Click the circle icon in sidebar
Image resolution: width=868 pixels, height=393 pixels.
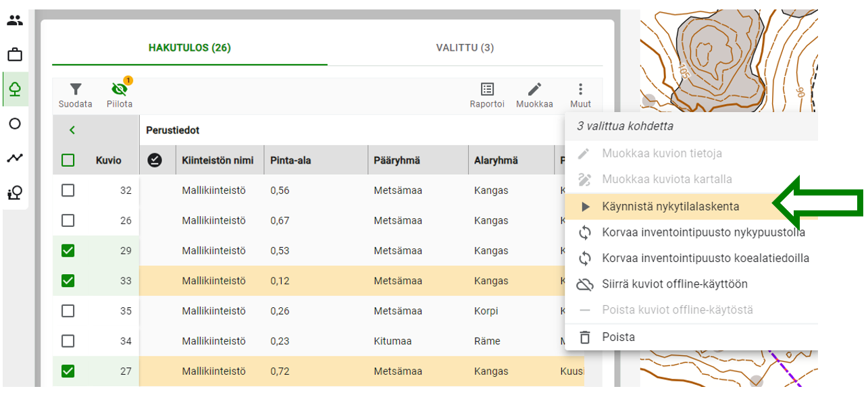[15, 124]
